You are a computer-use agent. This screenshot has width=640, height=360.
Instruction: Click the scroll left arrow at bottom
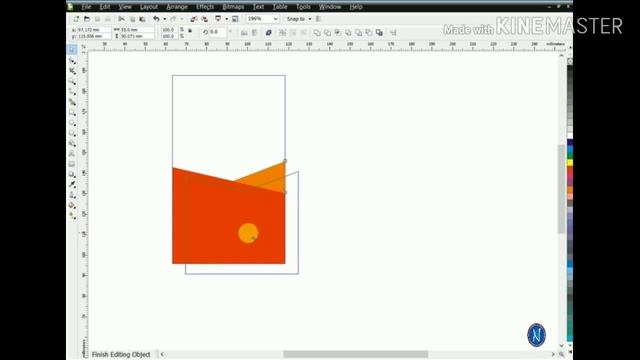pos(162,354)
